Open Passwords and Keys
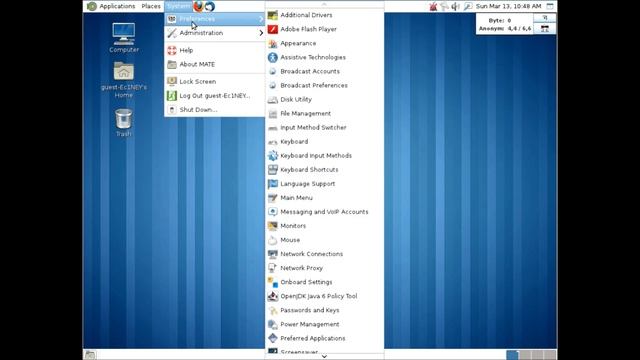The height and width of the screenshot is (360, 640). tap(324, 311)
